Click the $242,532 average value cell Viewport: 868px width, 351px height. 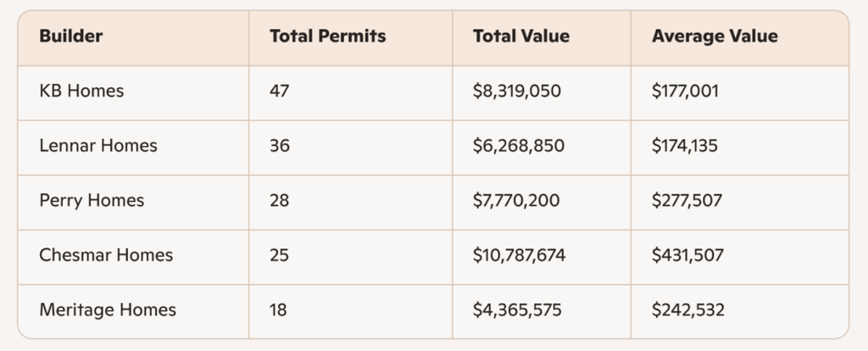point(688,310)
